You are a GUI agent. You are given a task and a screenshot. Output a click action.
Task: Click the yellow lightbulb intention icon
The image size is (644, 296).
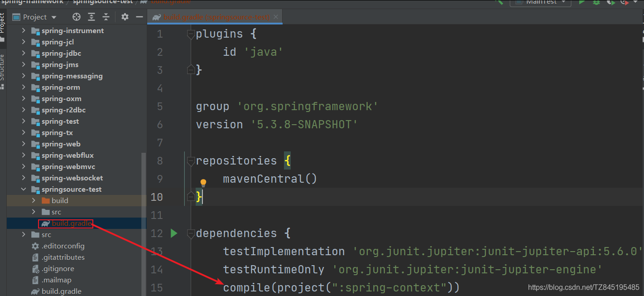203,183
